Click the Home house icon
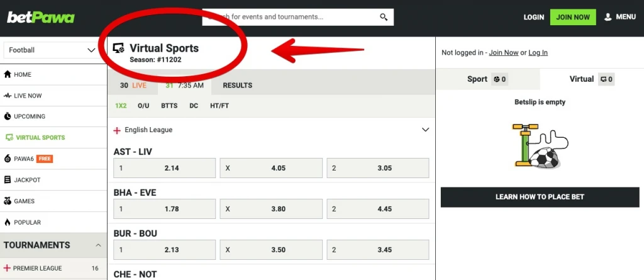This screenshot has width=644, height=280. (8, 74)
